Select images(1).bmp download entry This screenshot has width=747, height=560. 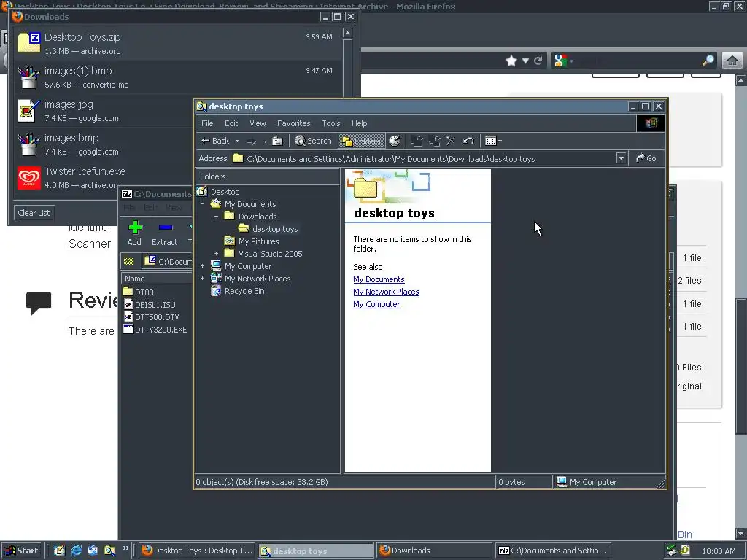point(178,77)
